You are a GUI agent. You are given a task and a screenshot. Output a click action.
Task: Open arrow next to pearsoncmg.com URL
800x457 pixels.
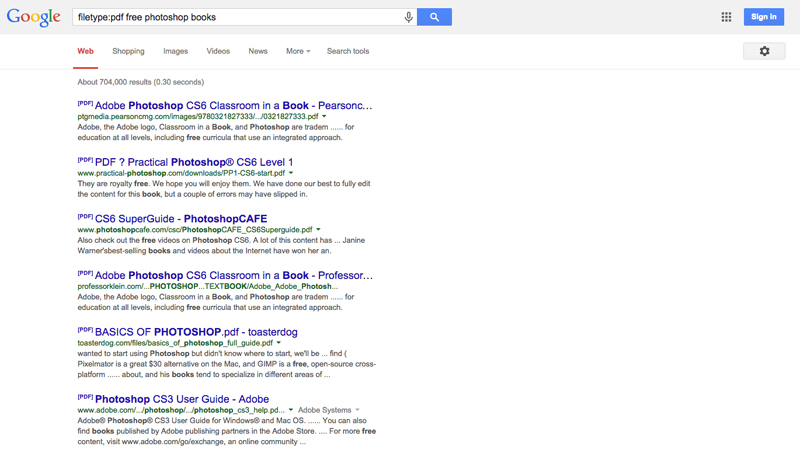324,116
